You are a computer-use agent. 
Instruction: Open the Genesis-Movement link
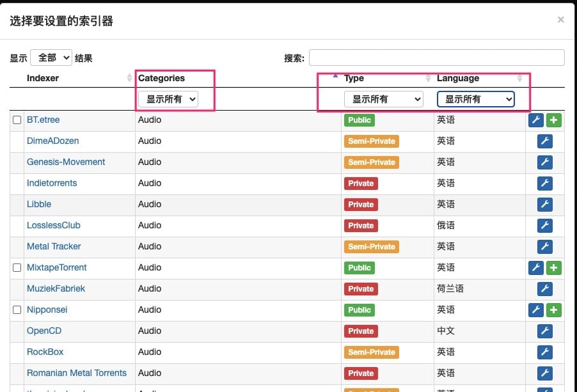coord(66,162)
